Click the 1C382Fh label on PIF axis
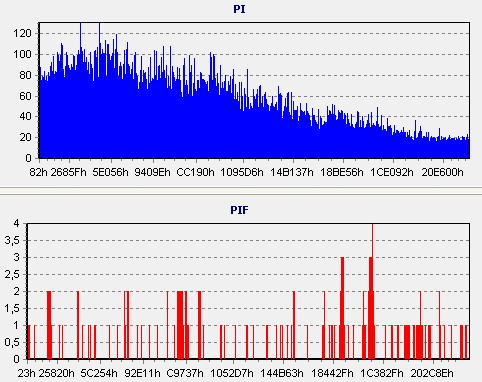 pyautogui.click(x=382, y=373)
